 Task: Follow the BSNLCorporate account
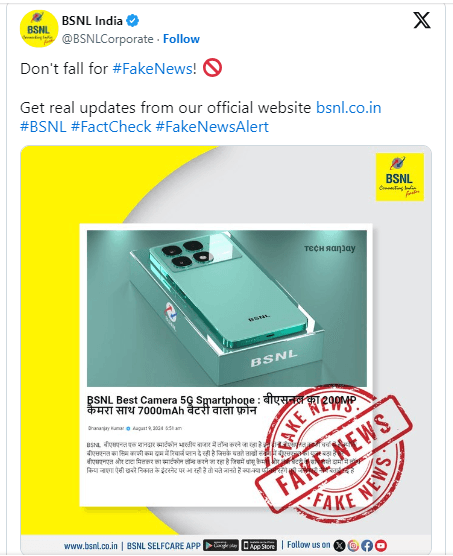[x=181, y=39]
